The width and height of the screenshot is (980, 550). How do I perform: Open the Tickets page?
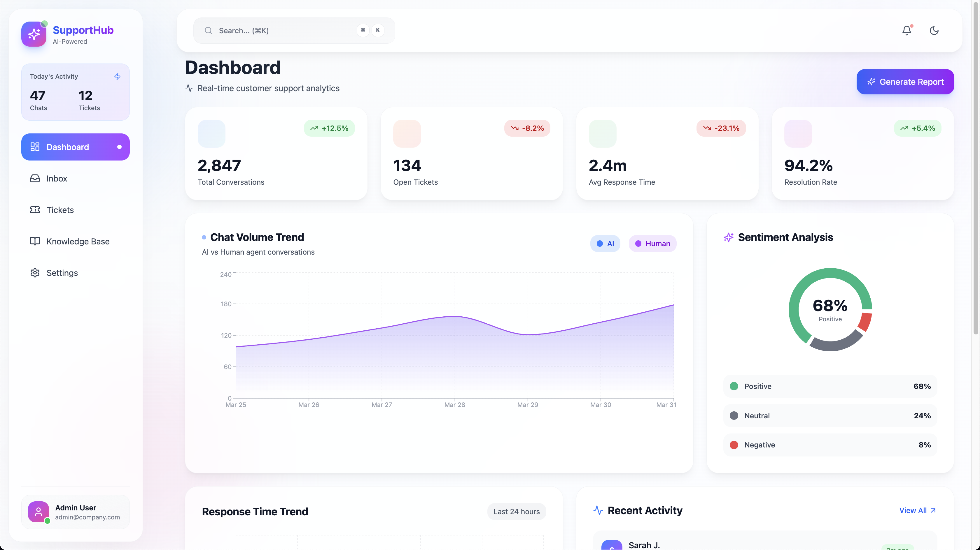pyautogui.click(x=60, y=210)
